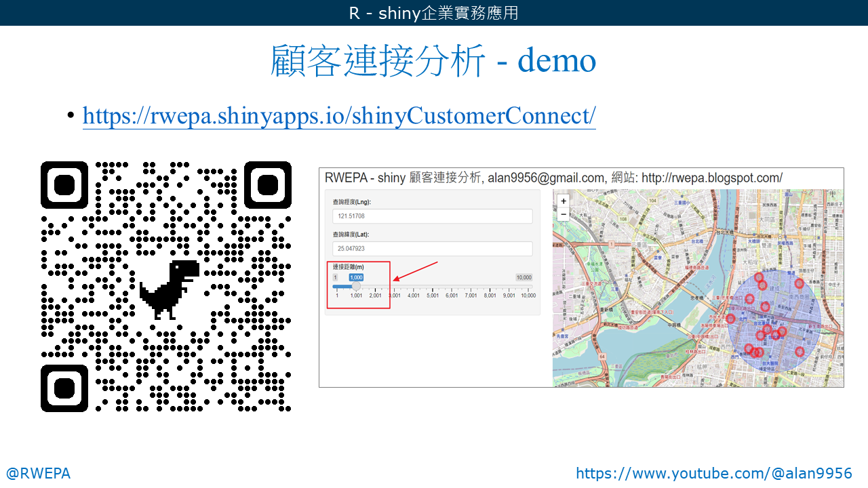Click the rightmost red marker near 長春路
The width and height of the screenshot is (868, 488).
[799, 283]
